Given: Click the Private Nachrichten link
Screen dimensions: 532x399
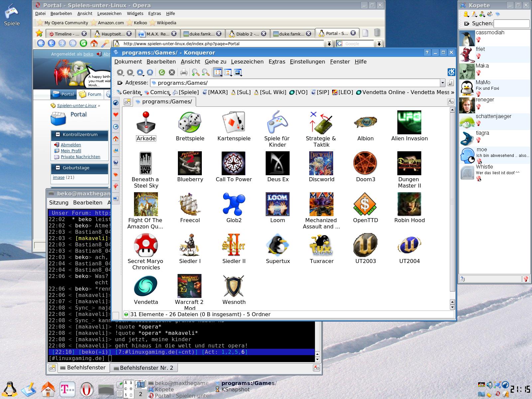Looking at the screenshot, I should pyautogui.click(x=80, y=157).
